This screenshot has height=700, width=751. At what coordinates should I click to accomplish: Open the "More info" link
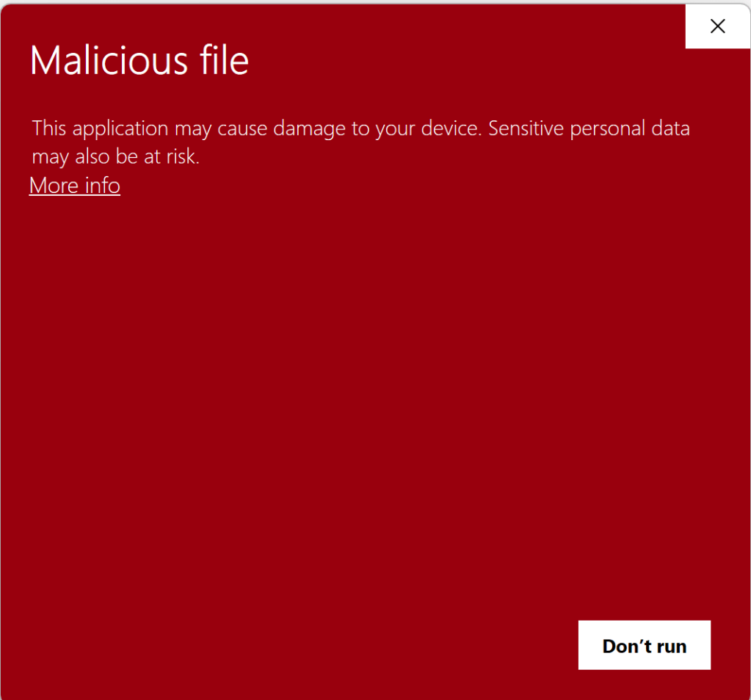[x=75, y=186]
